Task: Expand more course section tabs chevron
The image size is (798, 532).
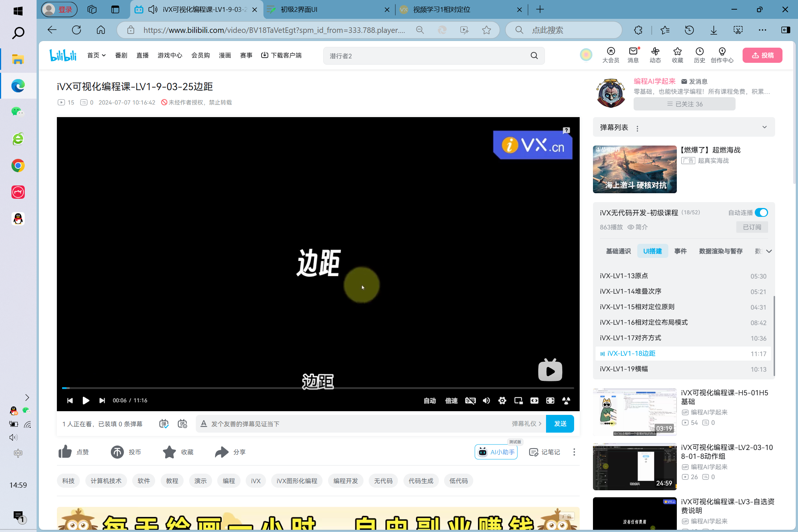Action: pos(769,251)
